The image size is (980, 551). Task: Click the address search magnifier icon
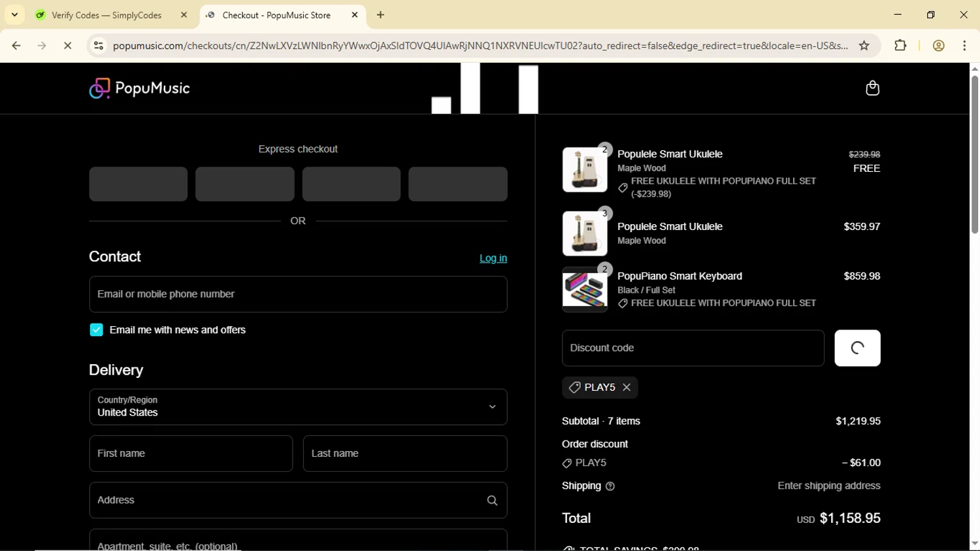(492, 501)
